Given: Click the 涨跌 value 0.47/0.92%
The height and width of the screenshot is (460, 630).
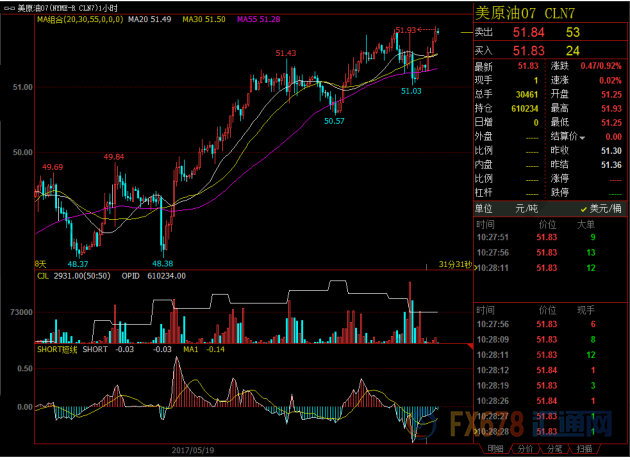Looking at the screenshot, I should pos(601,66).
